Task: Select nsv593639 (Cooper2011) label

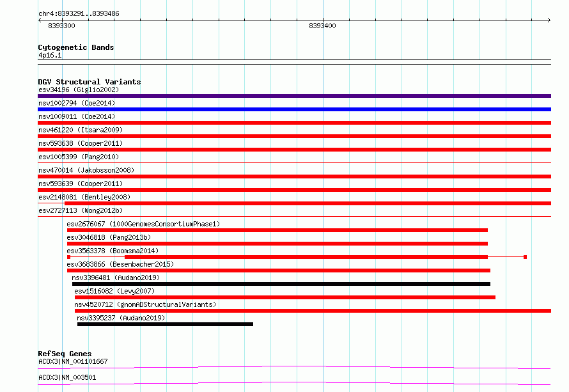Action: (81, 184)
